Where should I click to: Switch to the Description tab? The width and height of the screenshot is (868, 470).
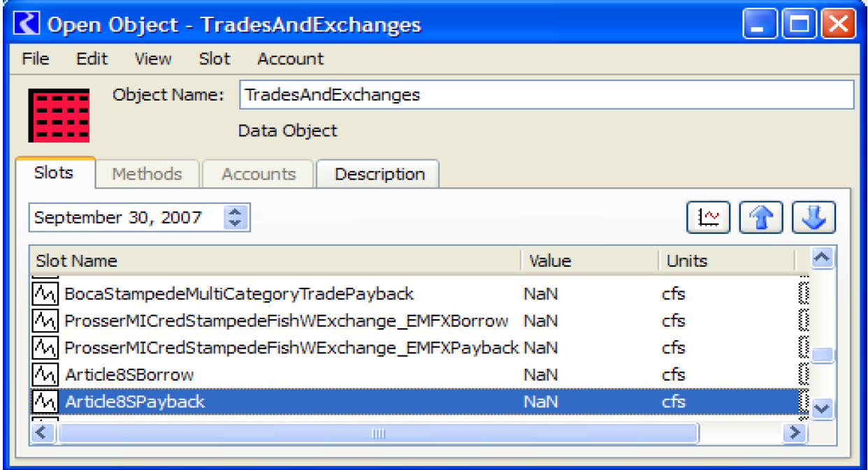379,174
